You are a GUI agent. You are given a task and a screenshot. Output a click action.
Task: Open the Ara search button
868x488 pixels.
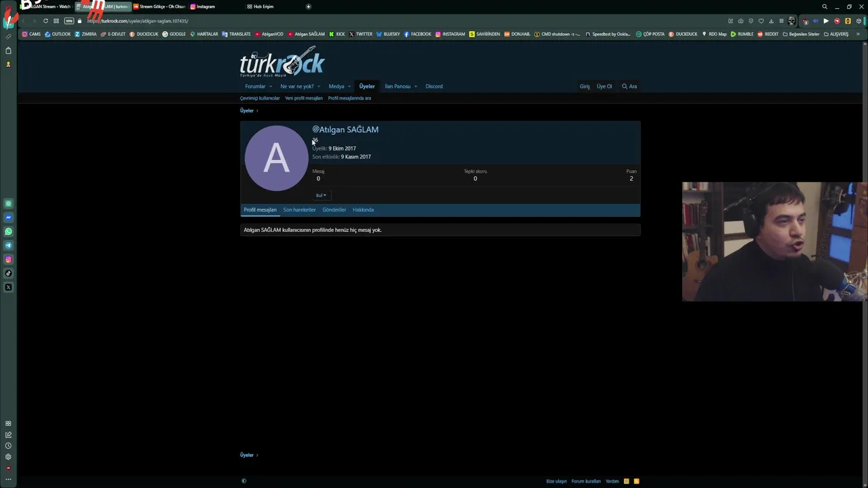coord(629,87)
